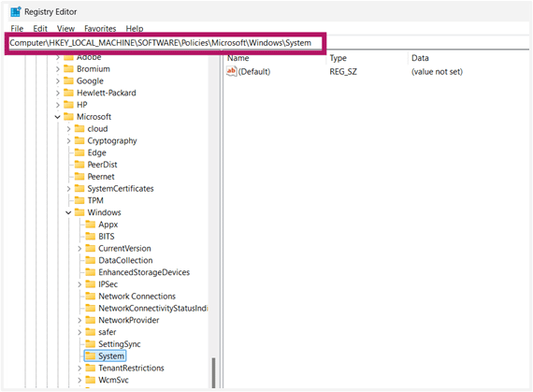
Task: Click the Windows folder icon
Action: point(79,212)
